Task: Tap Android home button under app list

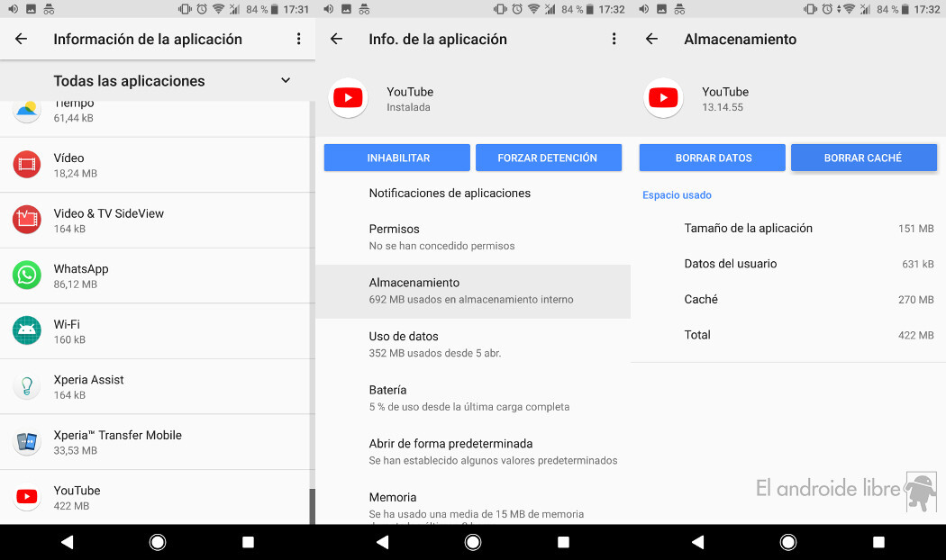Action: point(158,543)
